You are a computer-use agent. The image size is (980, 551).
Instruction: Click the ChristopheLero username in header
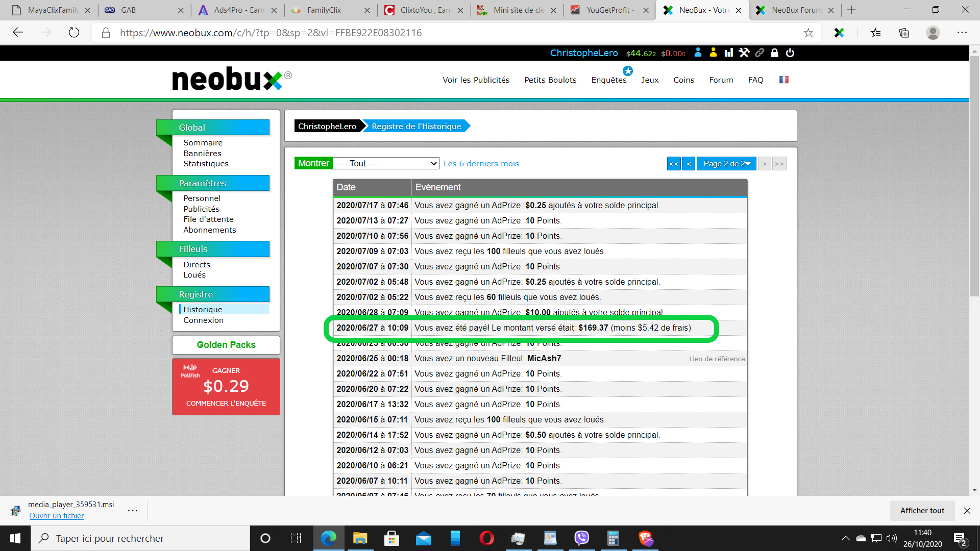tap(583, 53)
